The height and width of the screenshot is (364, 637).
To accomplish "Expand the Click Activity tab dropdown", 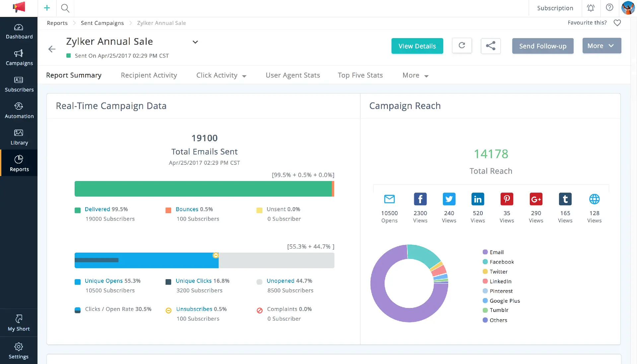I will click(244, 76).
